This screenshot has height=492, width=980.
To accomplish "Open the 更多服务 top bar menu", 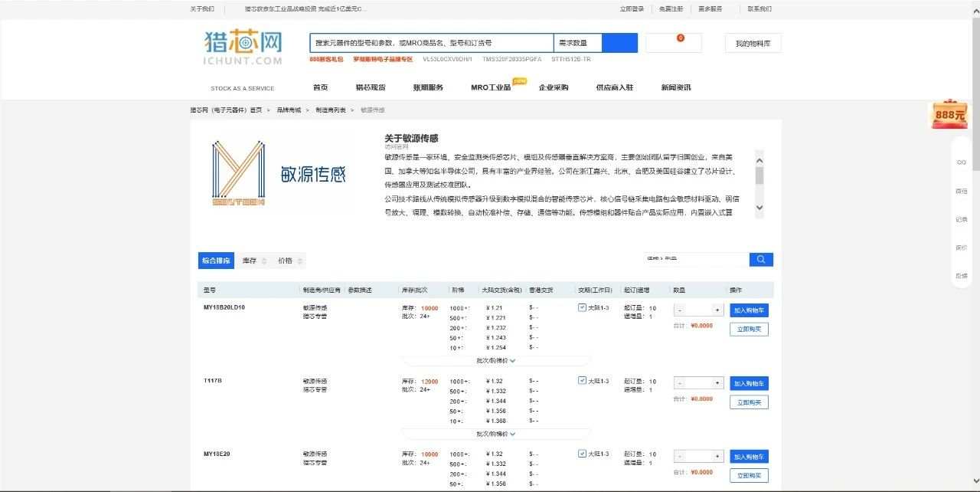I will point(710,9).
